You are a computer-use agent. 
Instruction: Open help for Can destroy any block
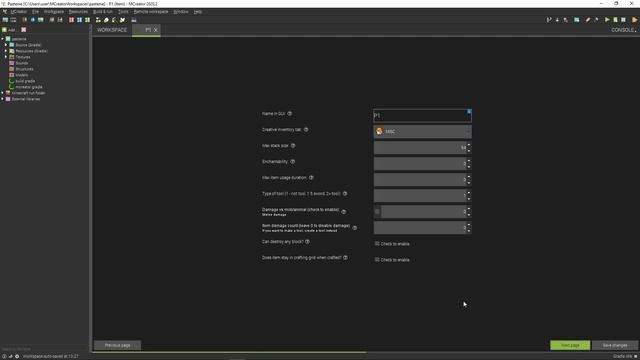click(x=307, y=242)
